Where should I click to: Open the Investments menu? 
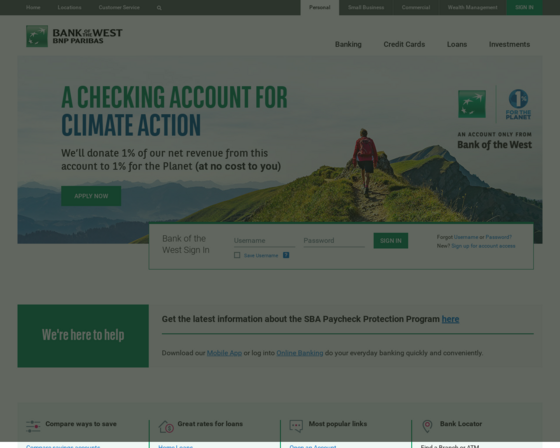[509, 44]
